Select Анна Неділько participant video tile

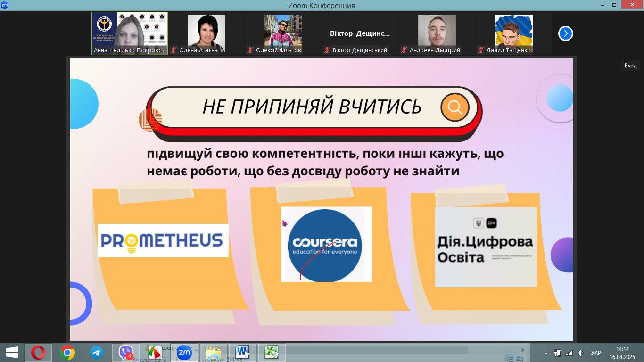click(x=130, y=33)
